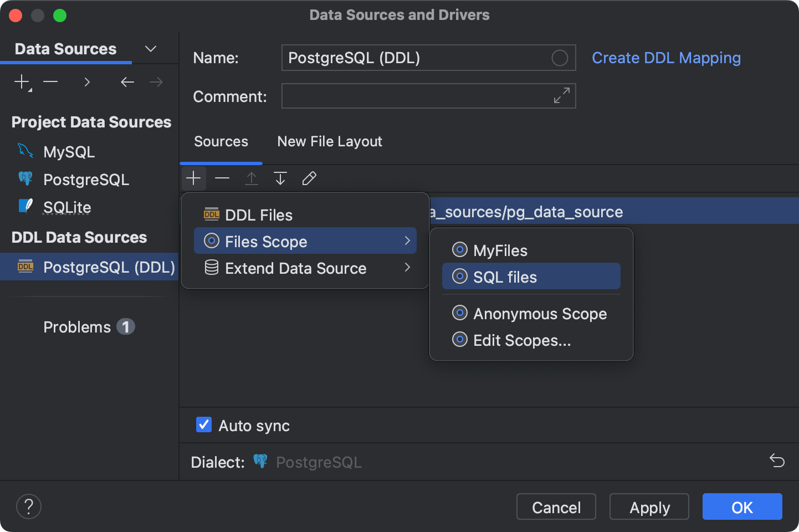Image resolution: width=799 pixels, height=532 pixels.
Task: Select the MyFiles scope
Action: pos(499,250)
